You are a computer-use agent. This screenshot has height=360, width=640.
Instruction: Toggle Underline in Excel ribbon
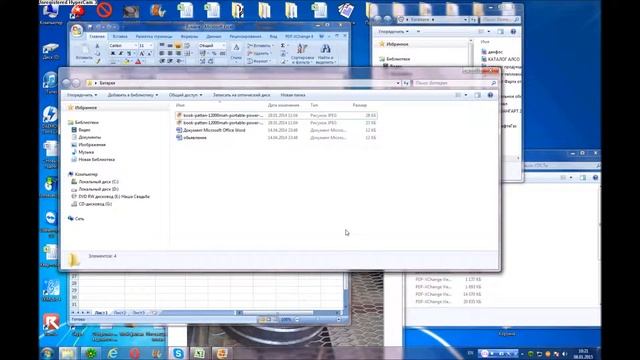coord(129,53)
